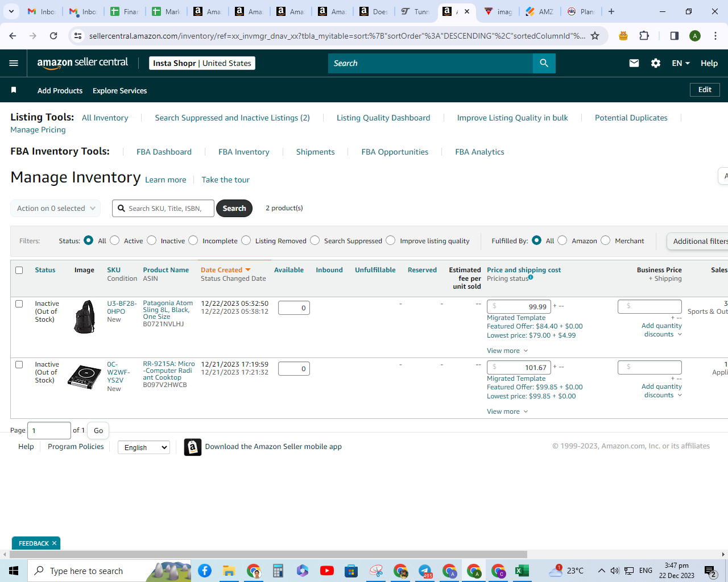Image resolution: width=728 pixels, height=582 pixels.
Task: Open the settings gear icon
Action: point(656,63)
